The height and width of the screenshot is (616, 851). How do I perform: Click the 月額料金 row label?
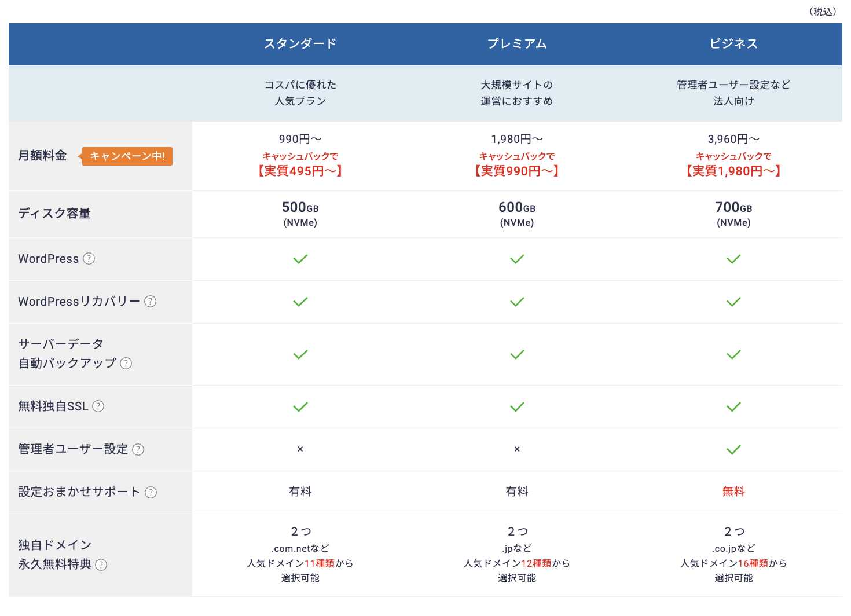[x=42, y=156]
